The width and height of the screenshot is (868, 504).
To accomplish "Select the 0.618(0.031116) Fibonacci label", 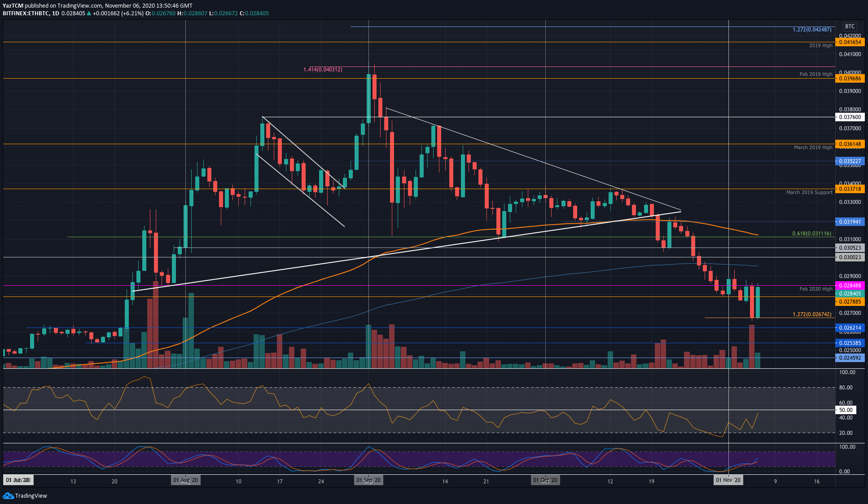I will (x=811, y=234).
